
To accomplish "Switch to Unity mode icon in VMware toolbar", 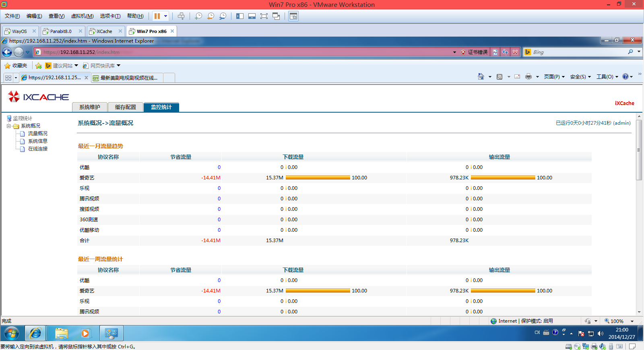I will click(x=276, y=16).
